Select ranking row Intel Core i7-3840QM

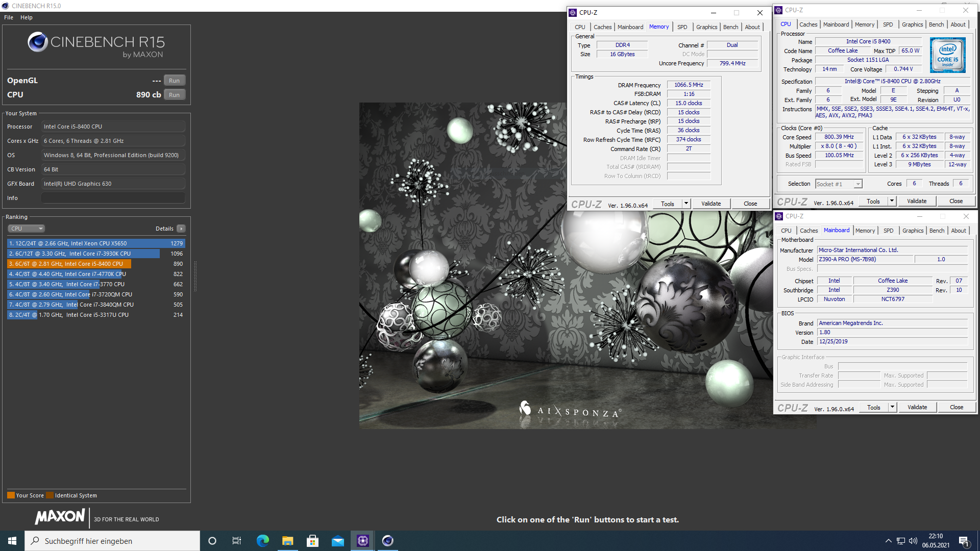pyautogui.click(x=96, y=305)
